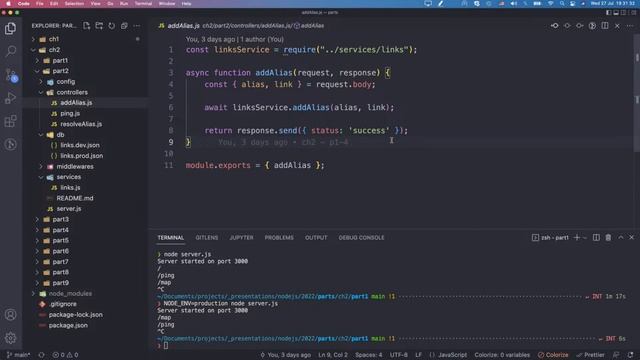Click the Spaces: 4 indentation setting
This screenshot has width=640, height=360.
pos(369,355)
